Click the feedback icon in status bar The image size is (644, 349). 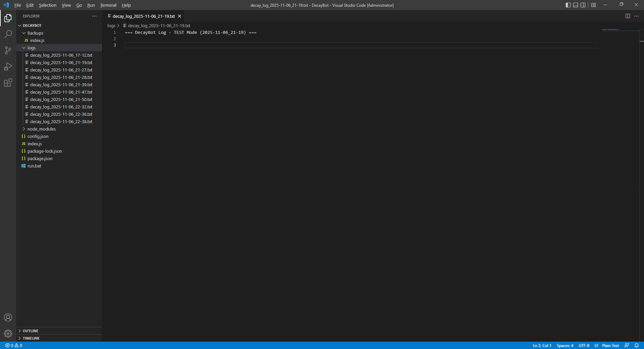click(627, 345)
